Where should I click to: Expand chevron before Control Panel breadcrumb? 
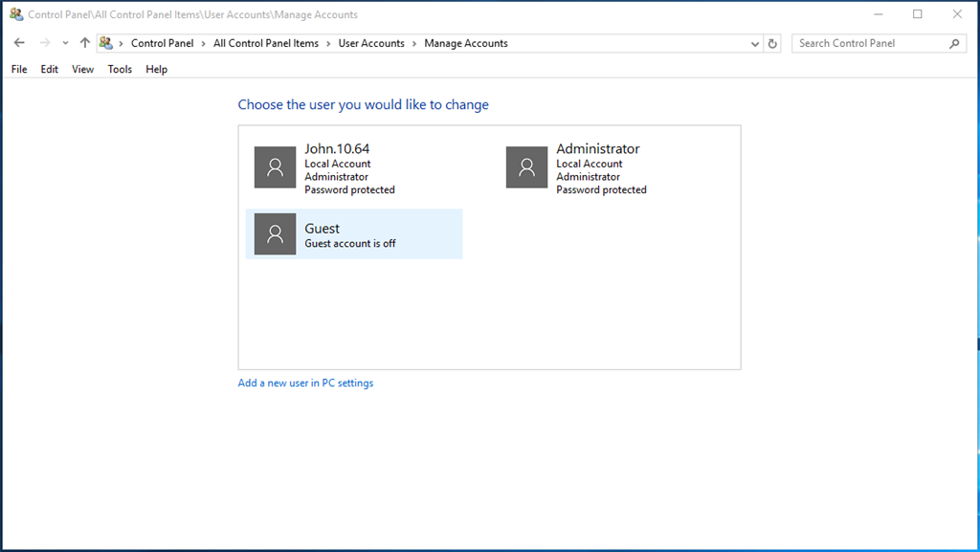pyautogui.click(x=122, y=44)
